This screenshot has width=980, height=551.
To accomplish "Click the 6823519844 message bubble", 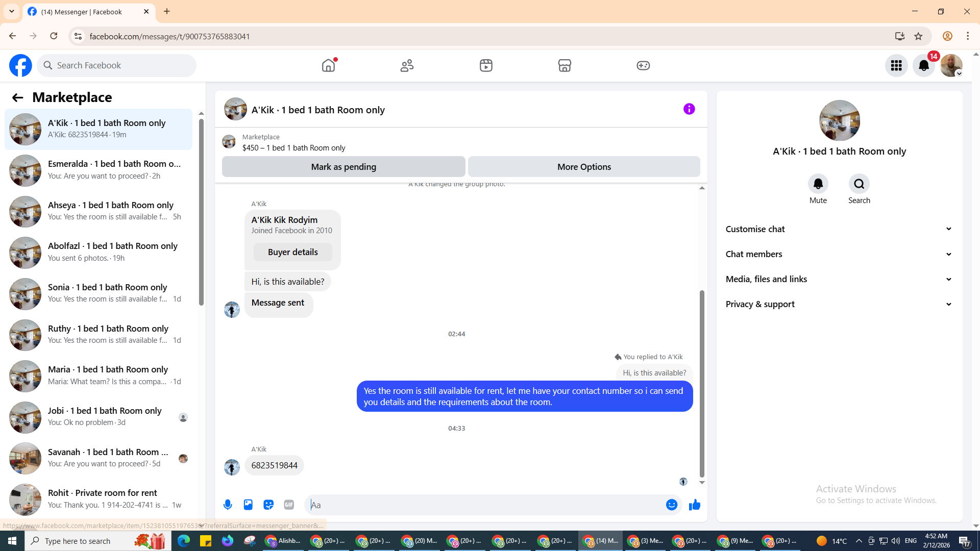I will [x=274, y=465].
